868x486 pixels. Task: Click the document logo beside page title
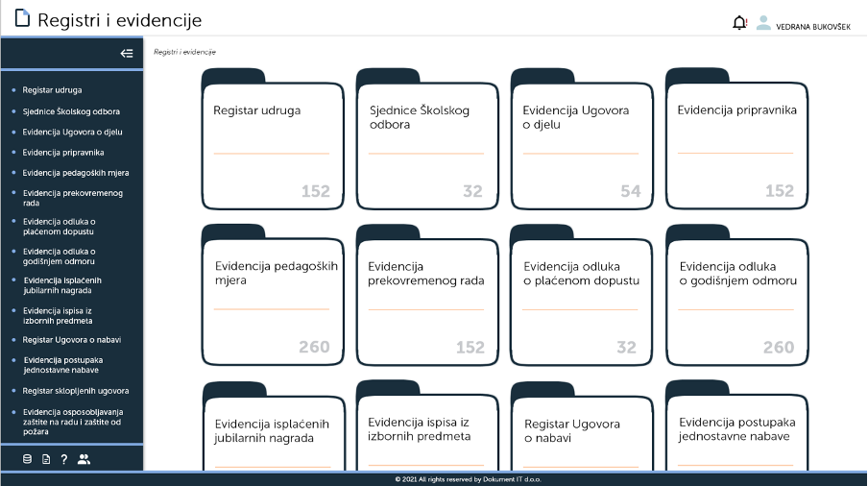pyautogui.click(x=22, y=19)
